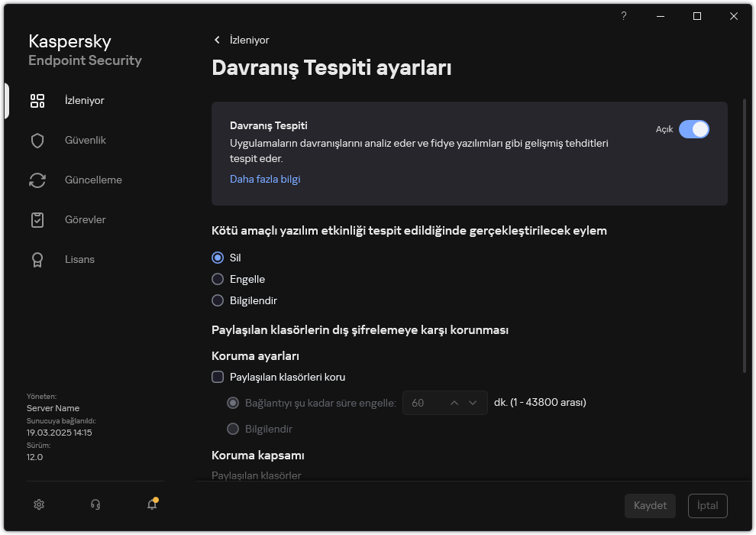This screenshot has width=756, height=535.
Task: Open the Lisans section
Action: click(x=79, y=259)
